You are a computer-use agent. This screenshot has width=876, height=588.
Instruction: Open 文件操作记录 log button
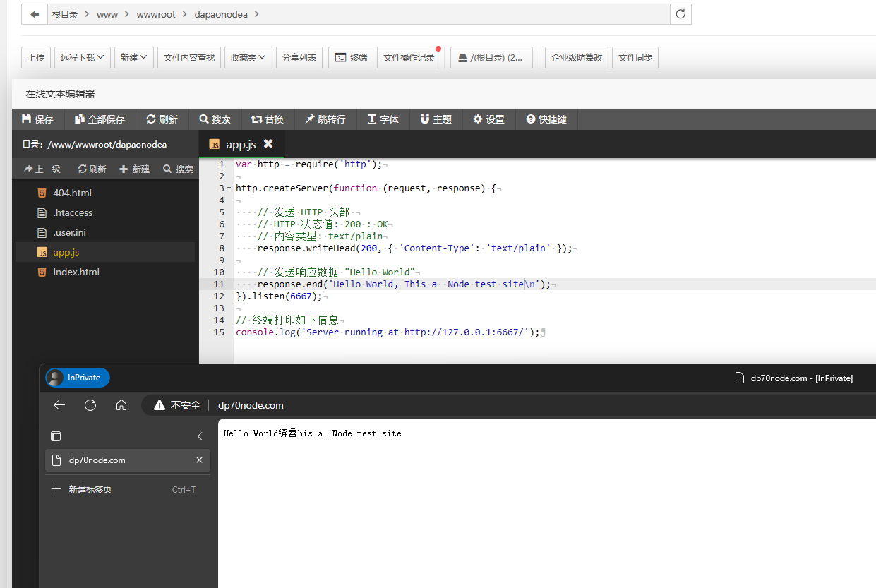click(x=409, y=58)
